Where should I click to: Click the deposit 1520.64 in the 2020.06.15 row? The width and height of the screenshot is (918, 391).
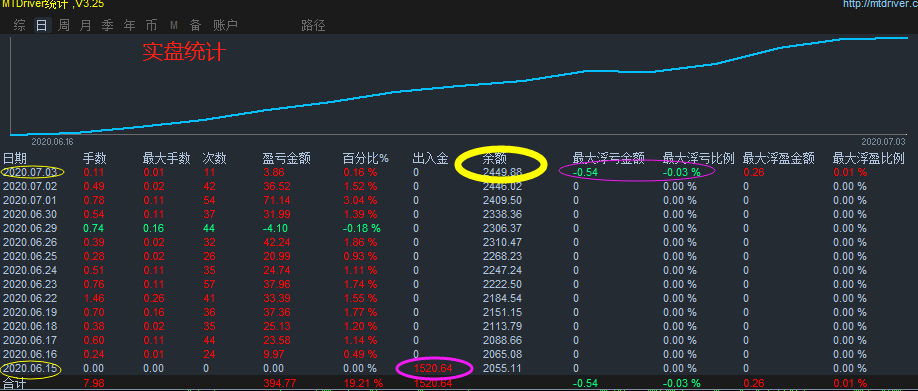pyautogui.click(x=433, y=368)
